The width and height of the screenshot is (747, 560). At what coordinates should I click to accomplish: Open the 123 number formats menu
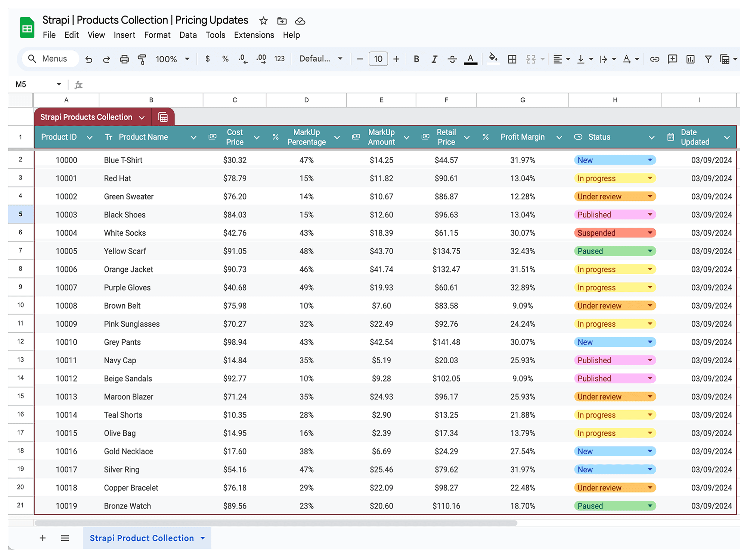coord(279,59)
